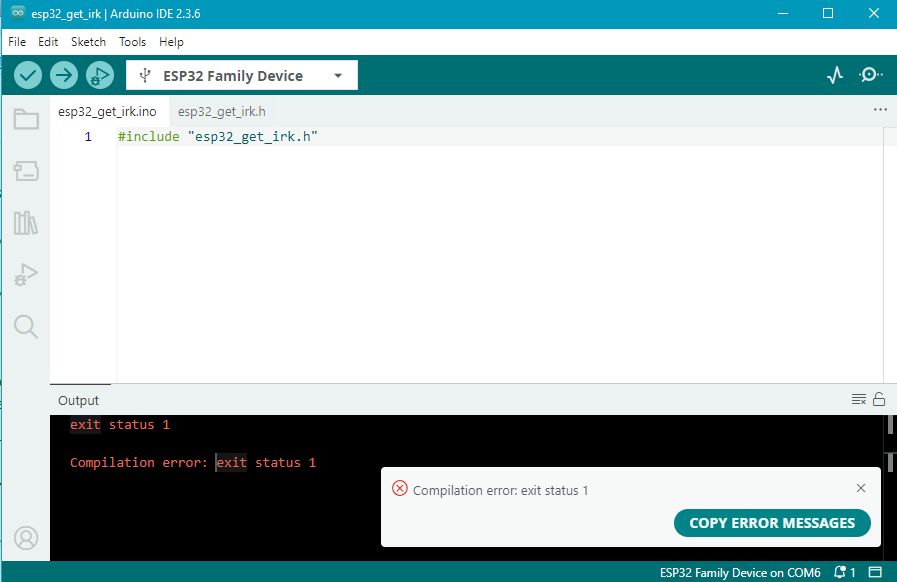Start debugging with the debug button

point(100,75)
